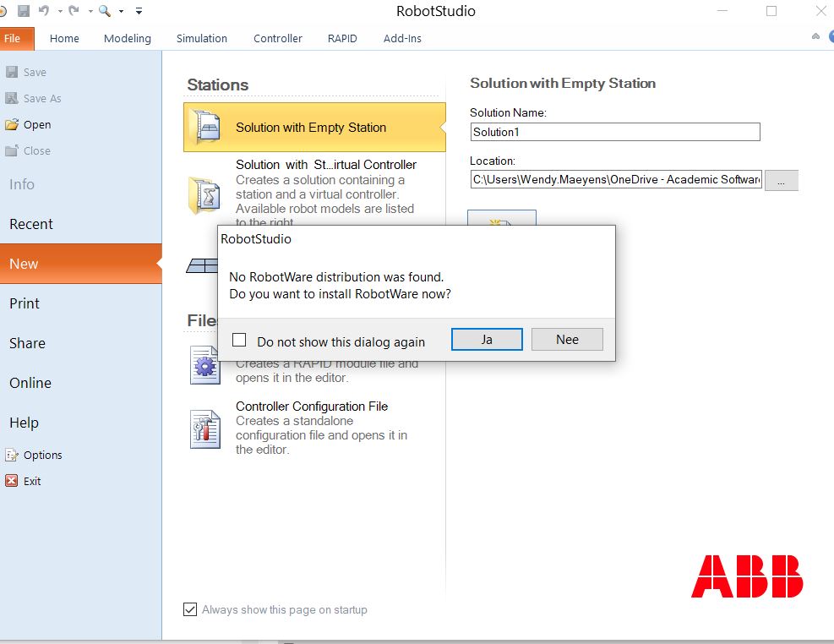Viewport: 834px width, 644px height.
Task: Tick the 'Do not show this dialog again' checkbox
Action: coord(239,340)
